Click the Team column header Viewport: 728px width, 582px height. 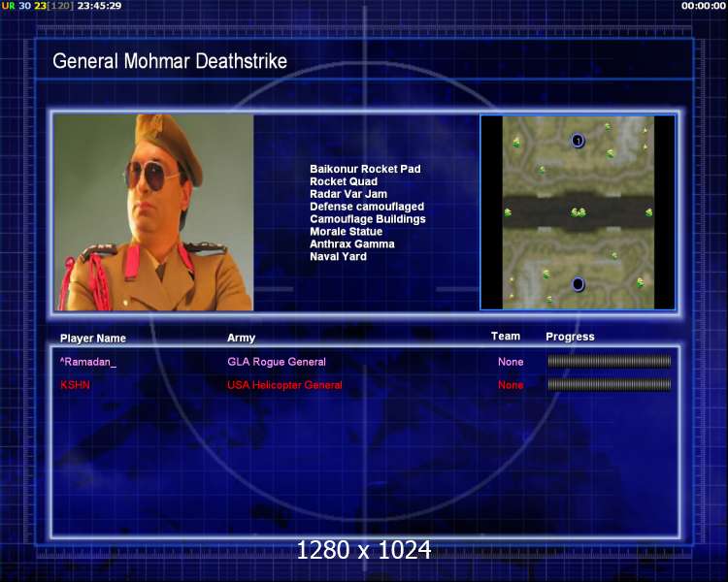pyautogui.click(x=506, y=336)
